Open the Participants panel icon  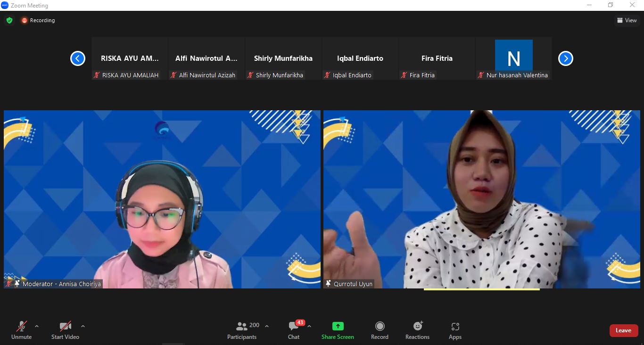click(x=242, y=326)
